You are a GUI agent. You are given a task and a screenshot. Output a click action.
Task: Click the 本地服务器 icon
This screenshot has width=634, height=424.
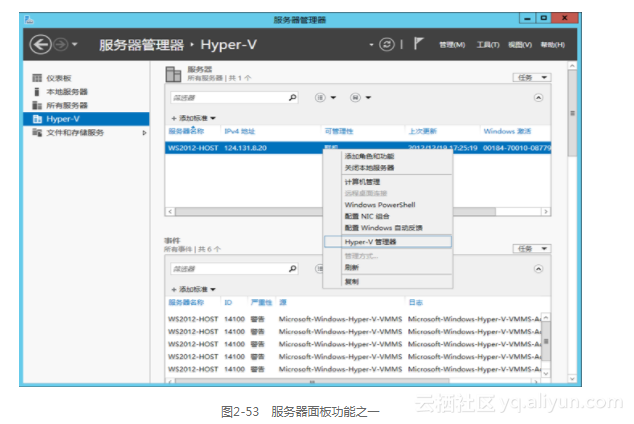(x=37, y=92)
